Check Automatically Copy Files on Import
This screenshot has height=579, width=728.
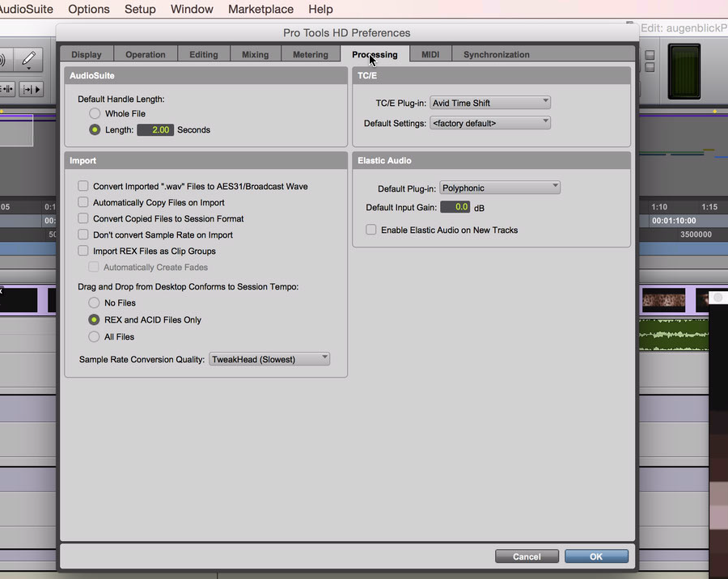click(x=83, y=203)
